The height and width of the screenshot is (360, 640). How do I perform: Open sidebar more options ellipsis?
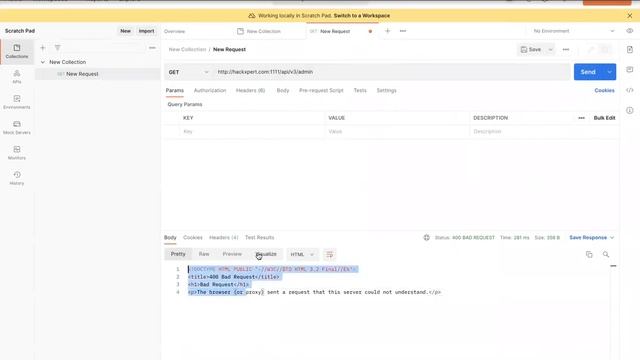pos(152,48)
